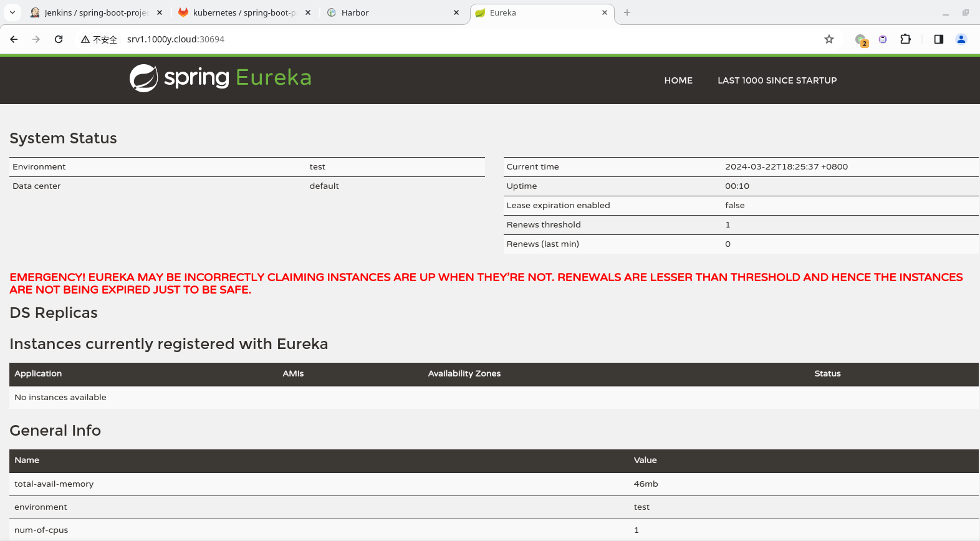Click the num-of-cpus row name
This screenshot has width=980, height=541.
coord(41,530)
